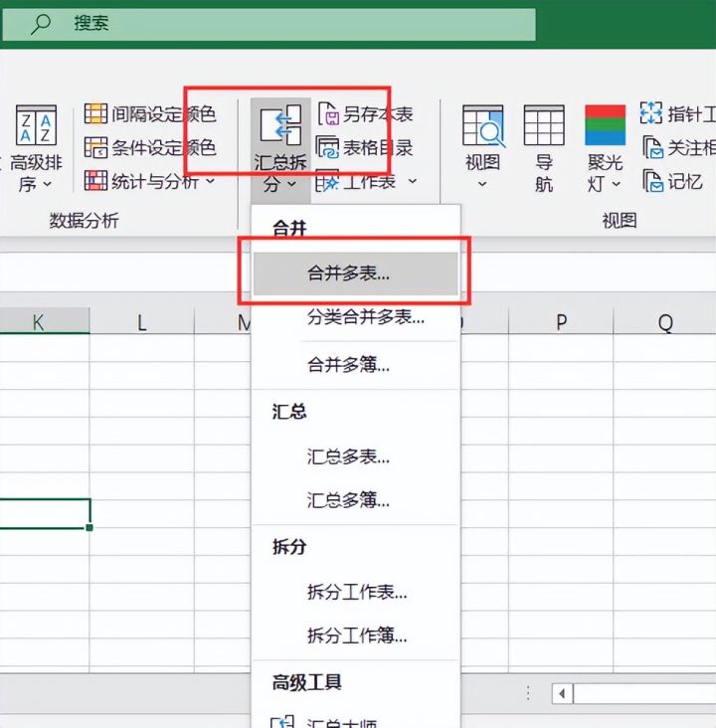
Task: Open the 视图 view icon
Action: pyautogui.click(x=483, y=125)
